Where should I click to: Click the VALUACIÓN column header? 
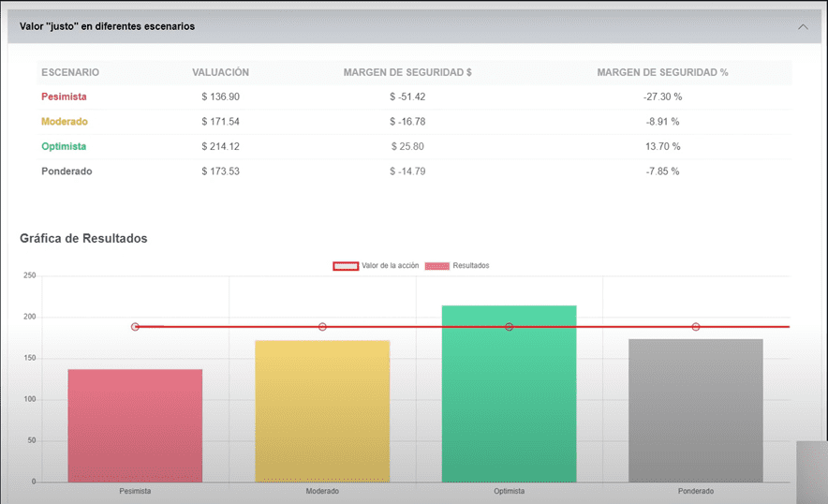tap(220, 72)
